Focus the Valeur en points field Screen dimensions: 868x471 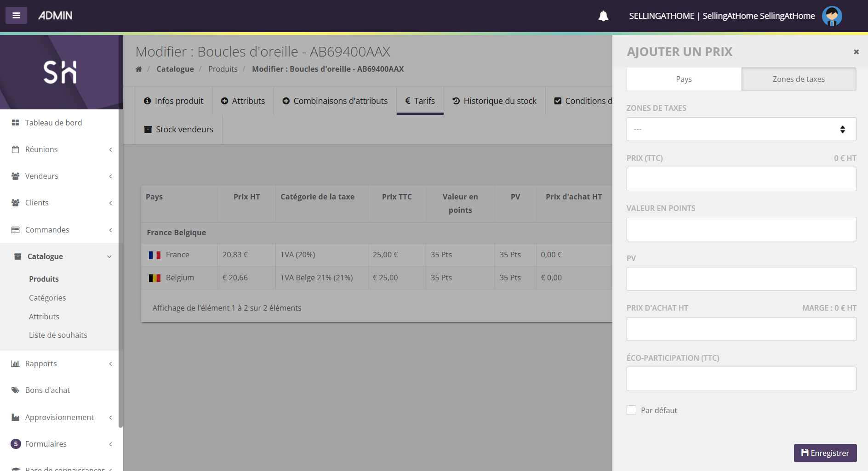pos(741,229)
